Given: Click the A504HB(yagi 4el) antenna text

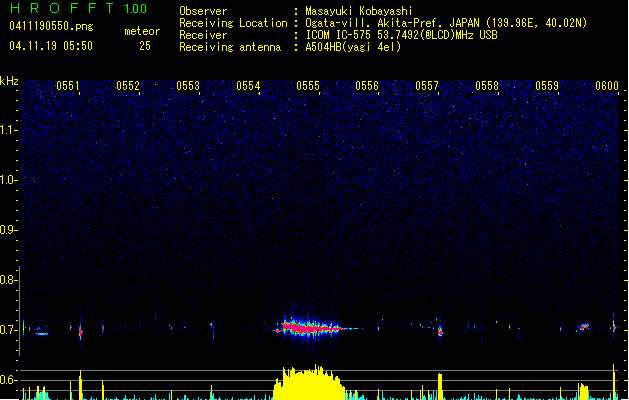Looking at the screenshot, I should click(353, 47).
